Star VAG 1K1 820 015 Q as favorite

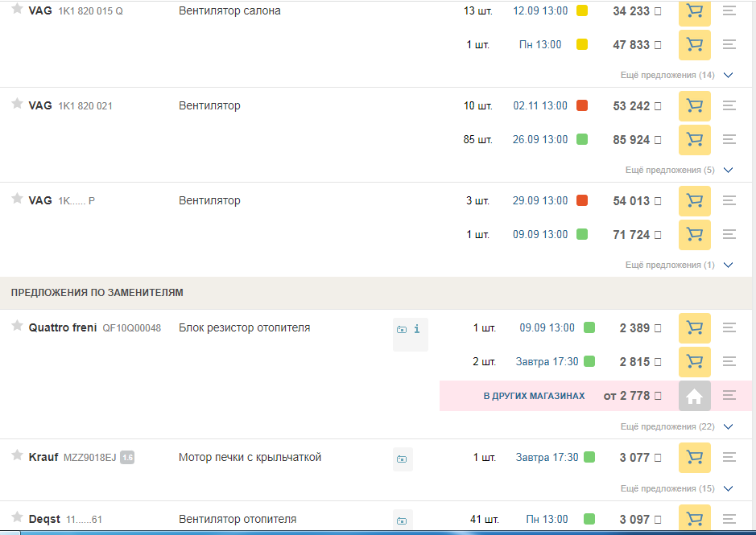click(17, 10)
